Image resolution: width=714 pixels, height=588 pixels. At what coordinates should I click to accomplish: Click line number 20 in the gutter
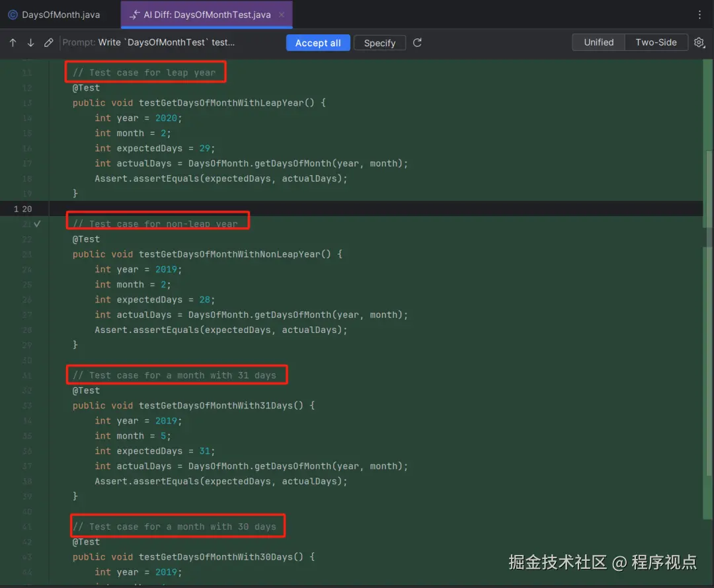click(27, 209)
